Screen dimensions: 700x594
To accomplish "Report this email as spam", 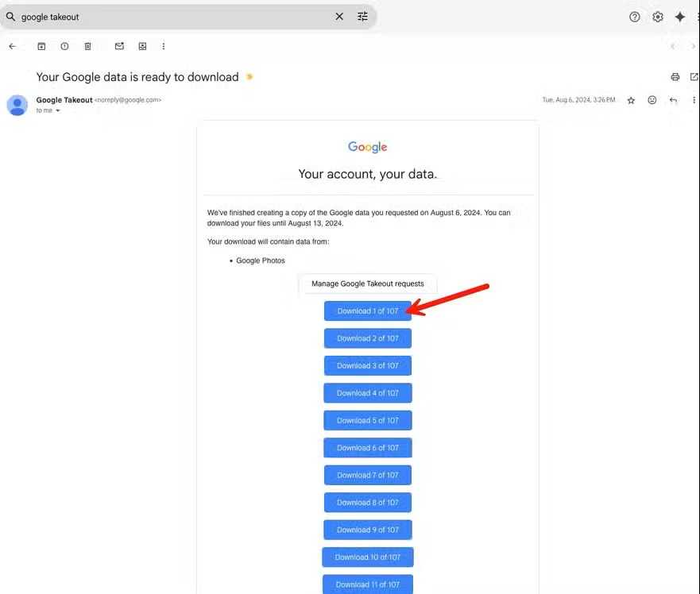I will (64, 46).
